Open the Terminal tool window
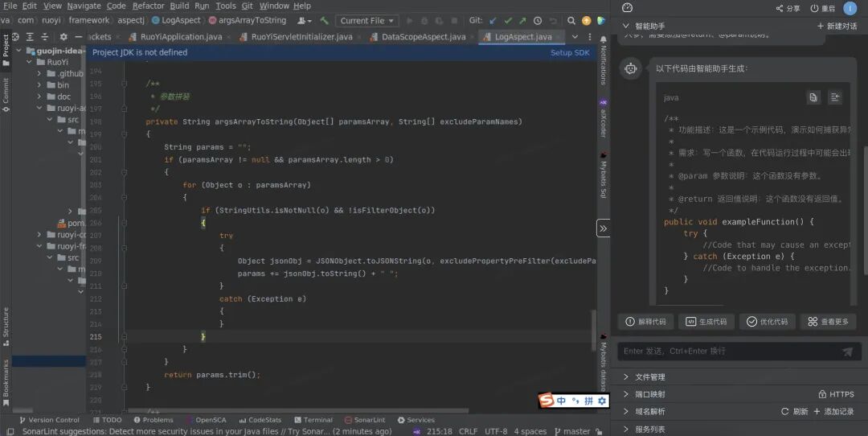868x436 pixels. (313, 420)
